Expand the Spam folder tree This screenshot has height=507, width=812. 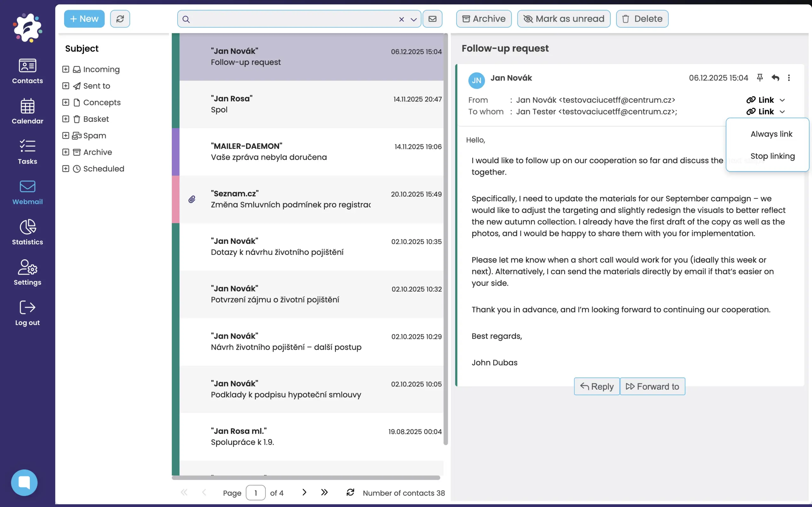coord(66,135)
